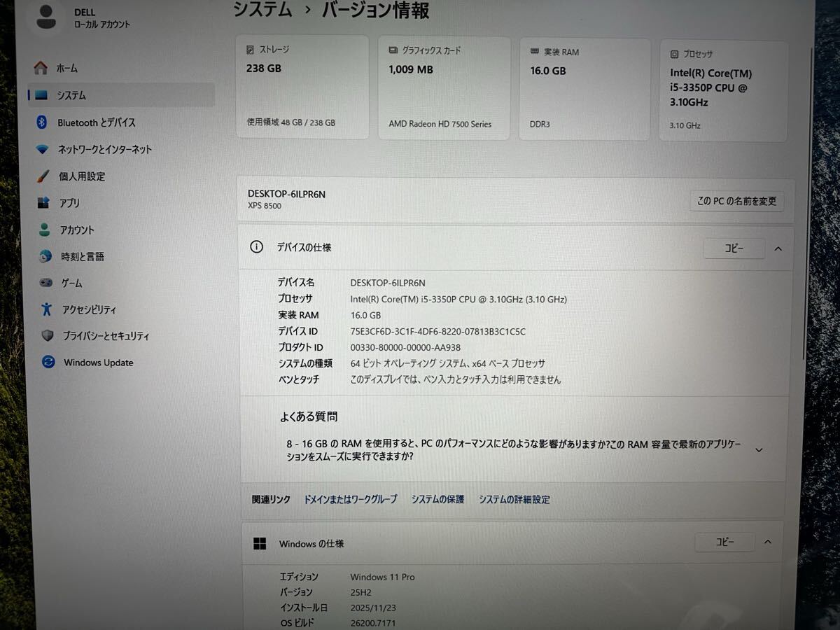
Task: Collapse the Windows の仕様 section chevron
Action: pos(768,542)
